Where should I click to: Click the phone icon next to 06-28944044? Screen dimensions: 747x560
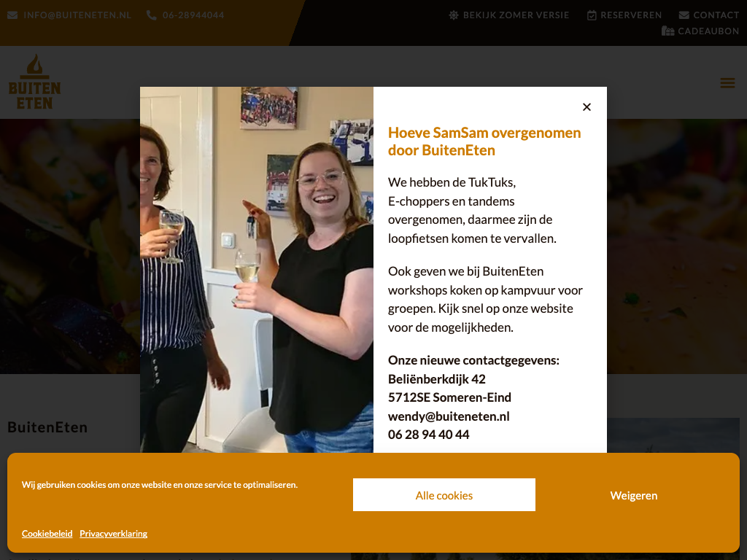[152, 15]
